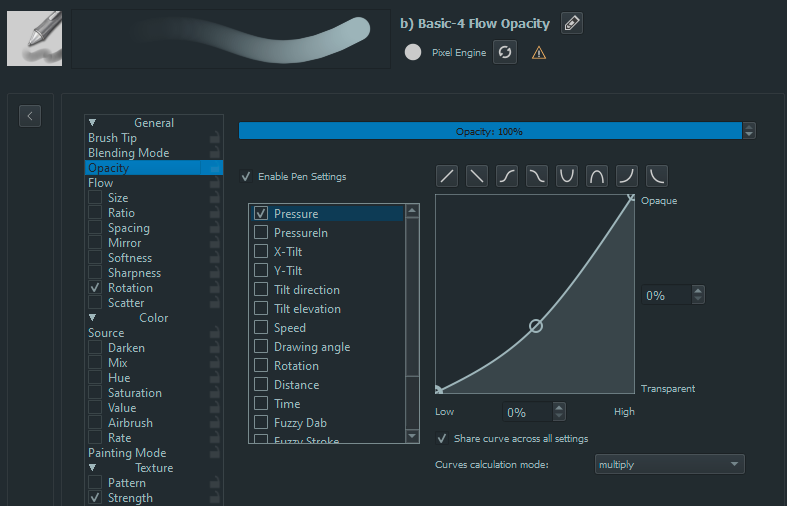The image size is (787, 506).
Task: Decrease opacity with the slider down arrow
Action: coord(749,135)
